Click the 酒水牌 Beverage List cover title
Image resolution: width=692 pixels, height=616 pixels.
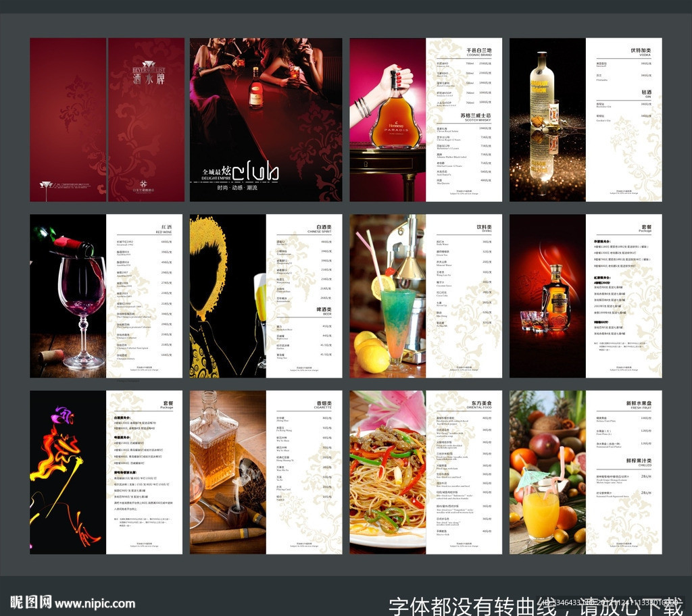coord(149,76)
